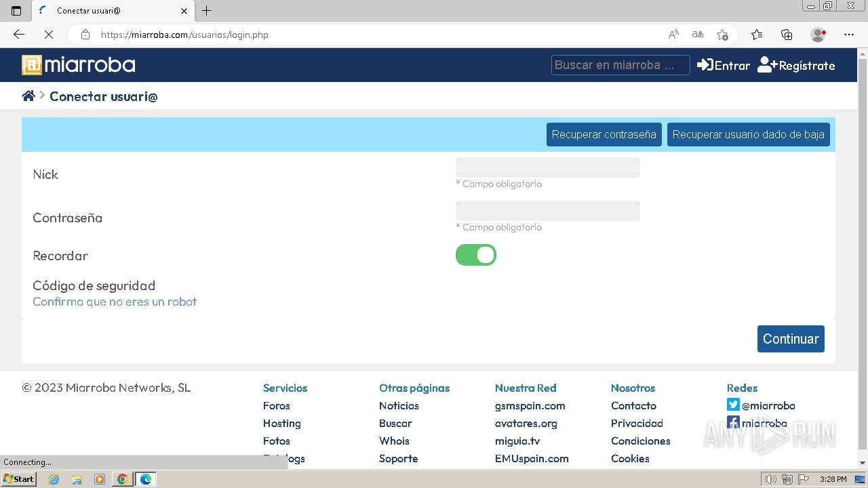Focus the Nick input field
The image size is (868, 488).
coord(548,167)
